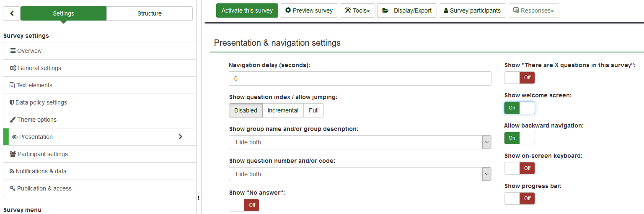644x214 pixels.
Task: Open Overview via its list icon
Action: click(13, 51)
